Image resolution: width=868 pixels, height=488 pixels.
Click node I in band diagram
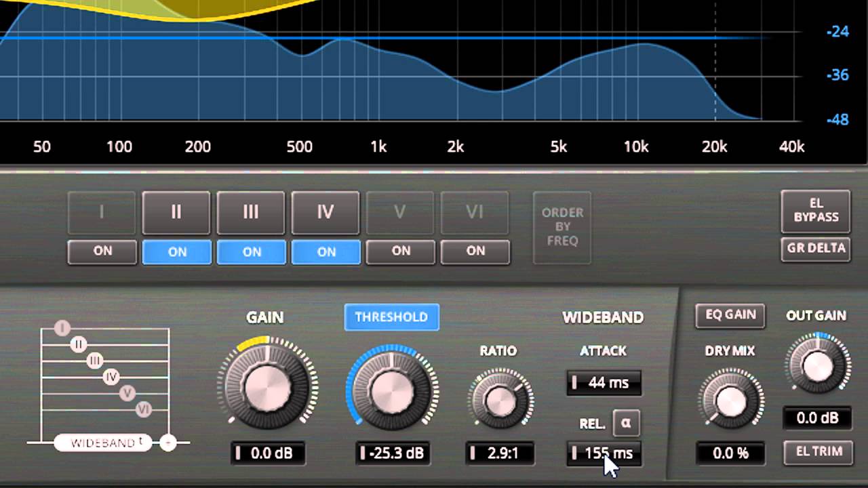click(62, 329)
